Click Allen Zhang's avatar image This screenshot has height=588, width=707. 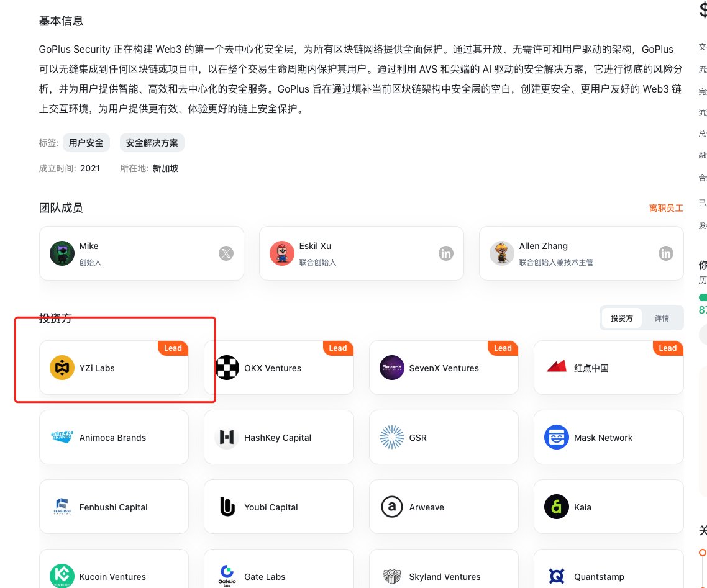tap(502, 253)
